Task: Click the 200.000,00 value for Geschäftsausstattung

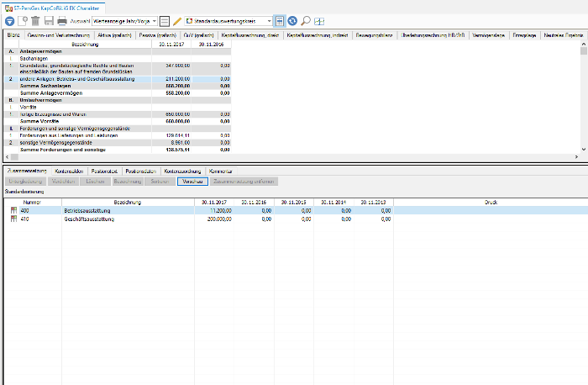Action: click(219, 219)
